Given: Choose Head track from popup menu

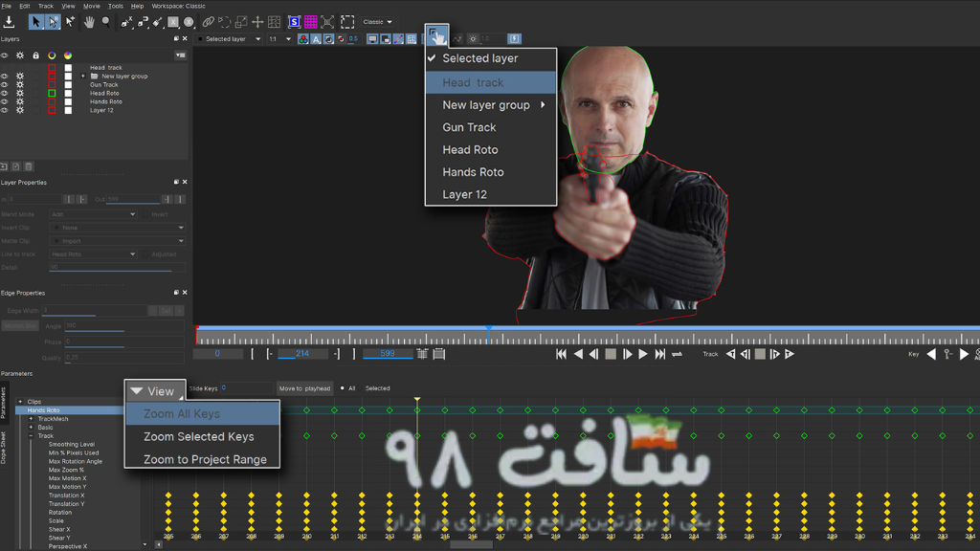Looking at the screenshot, I should pos(491,82).
